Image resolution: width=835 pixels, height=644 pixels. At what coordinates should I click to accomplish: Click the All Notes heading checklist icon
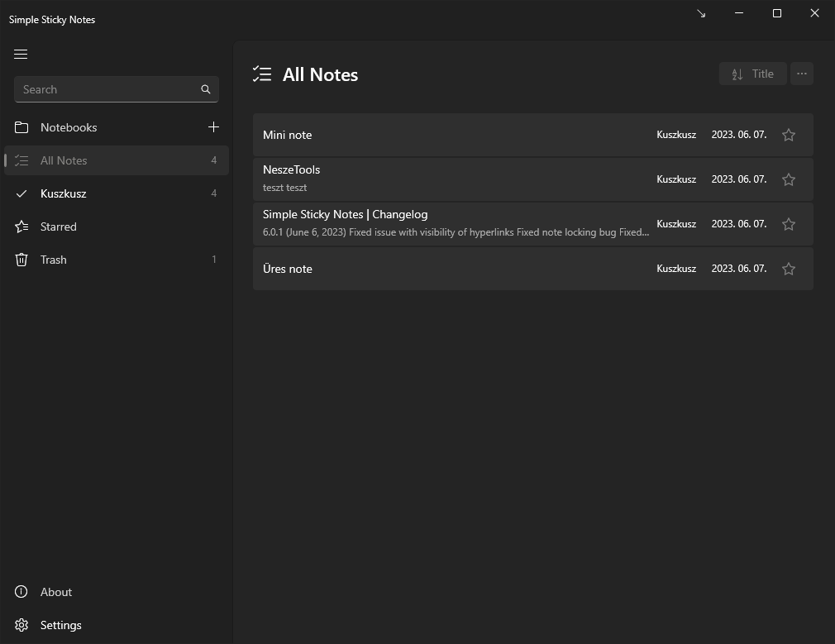[262, 74]
